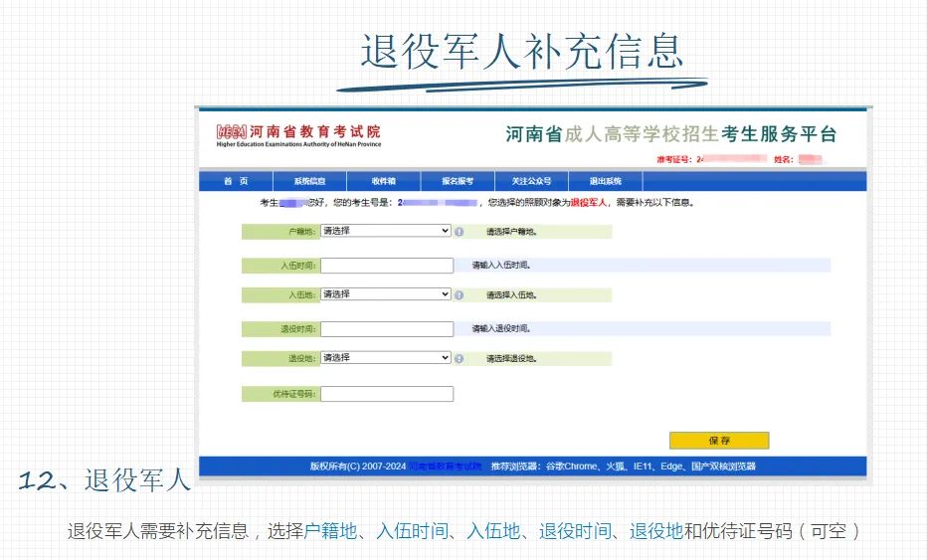This screenshot has width=927, height=560.
Task: Open the 关注公众号 menu item
Action: pos(531,181)
